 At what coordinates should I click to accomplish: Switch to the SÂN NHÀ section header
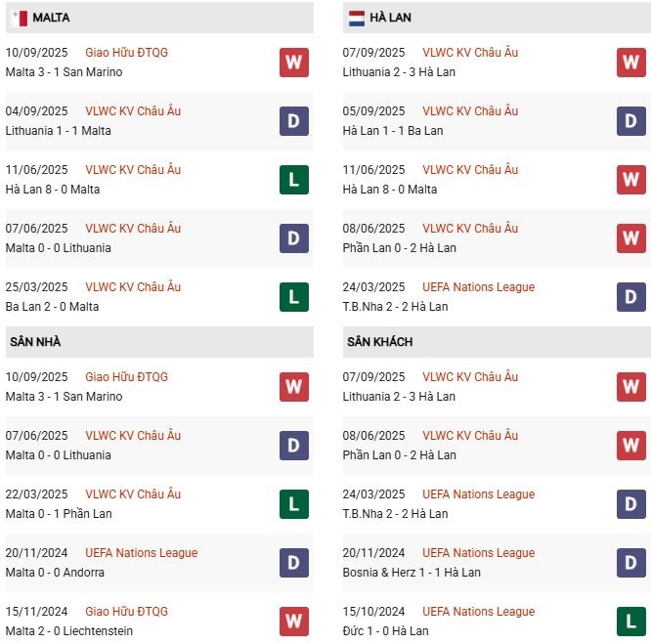click(35, 342)
